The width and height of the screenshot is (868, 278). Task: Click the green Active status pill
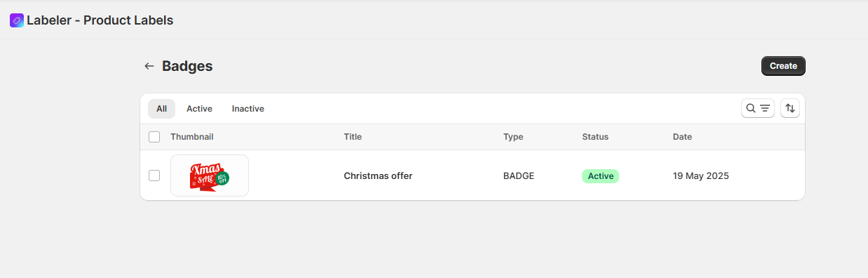(x=600, y=176)
